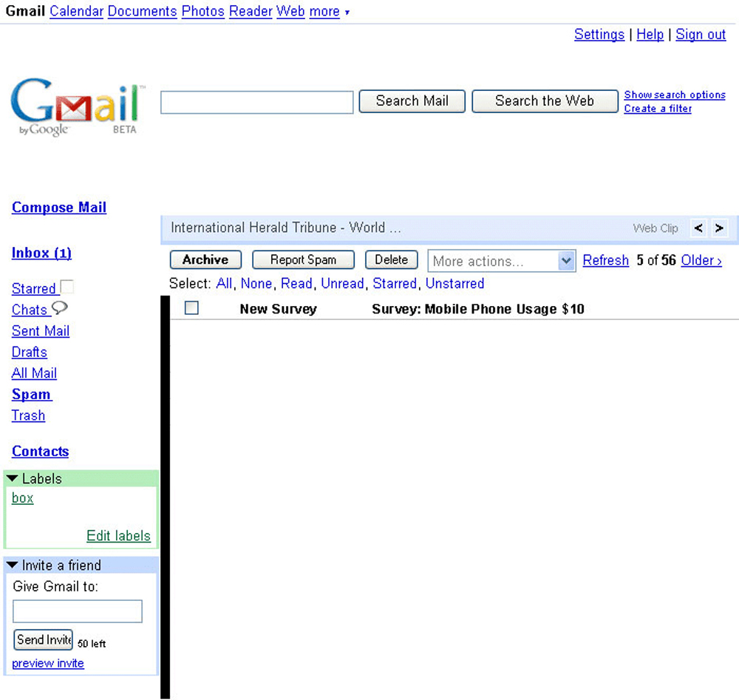Open the Spam folder

point(32,395)
